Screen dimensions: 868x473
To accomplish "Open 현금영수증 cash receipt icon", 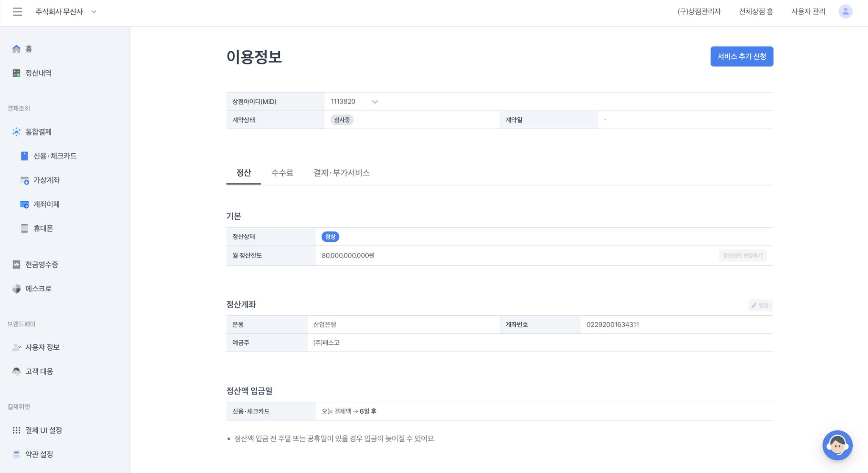I will (17, 265).
